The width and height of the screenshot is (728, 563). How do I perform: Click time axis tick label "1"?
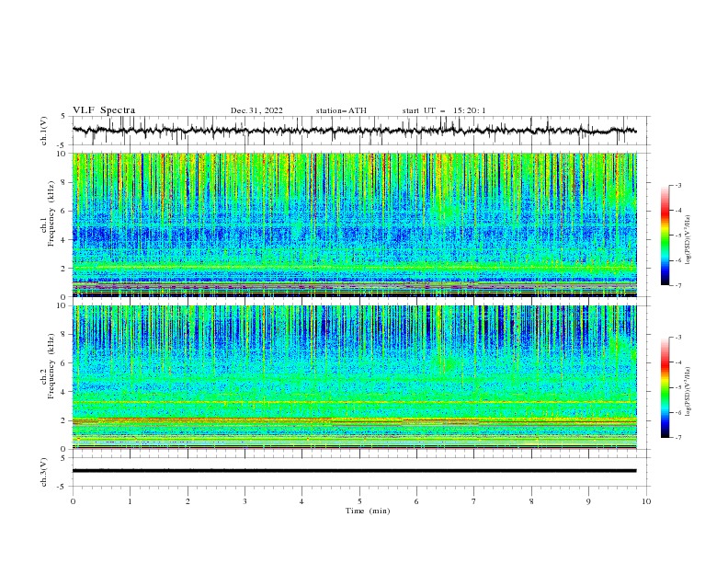[130, 501]
